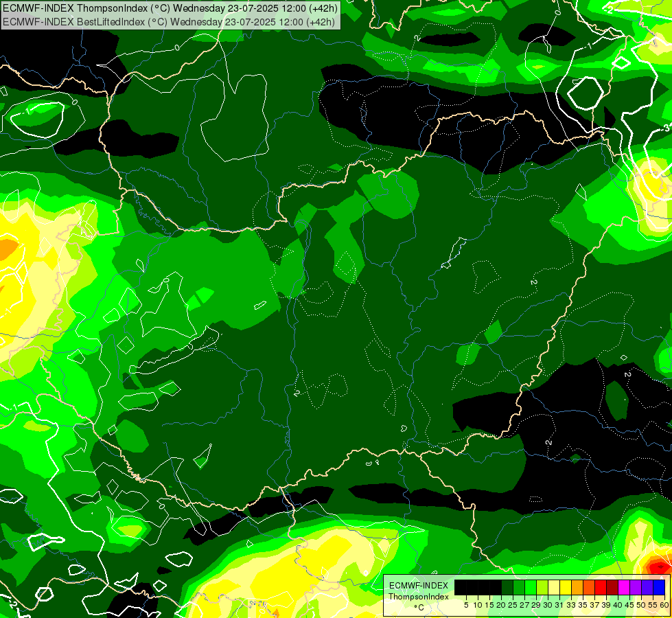This screenshot has height=618, width=672.
Task: Click the legend tick value 25
Action: click(513, 605)
